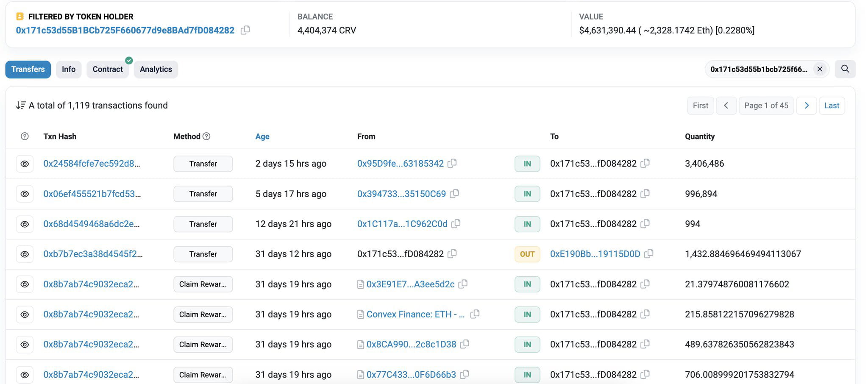Copy the filtered token holder address
This screenshot has height=384, width=868.
tap(245, 30)
